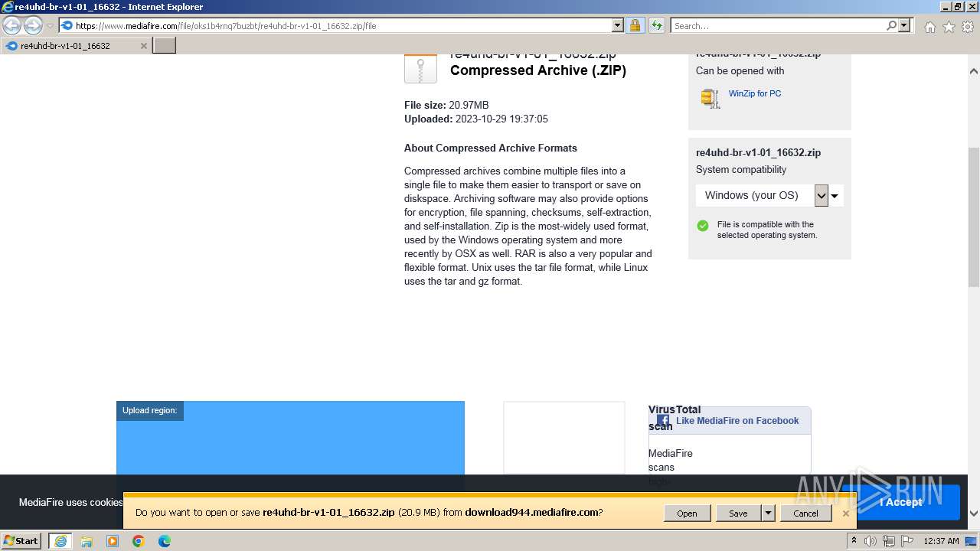Image resolution: width=980 pixels, height=551 pixels.
Task: Open the search provider dropdown arrow
Action: (905, 26)
